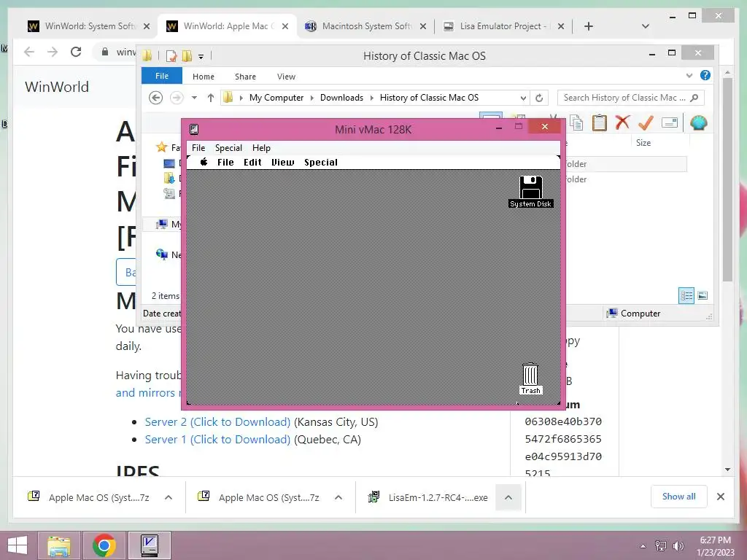Reload the Chrome page
The height and width of the screenshot is (560, 747).
coord(76,52)
